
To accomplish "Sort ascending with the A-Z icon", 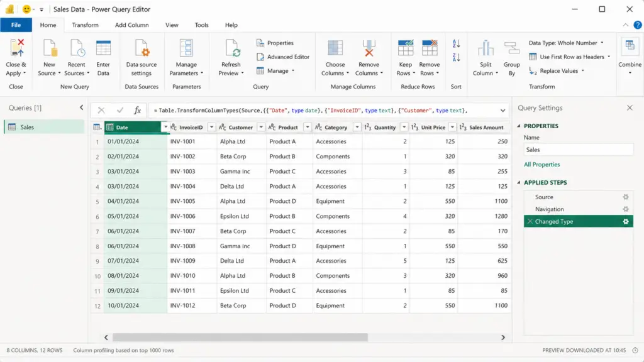I will [x=456, y=43].
